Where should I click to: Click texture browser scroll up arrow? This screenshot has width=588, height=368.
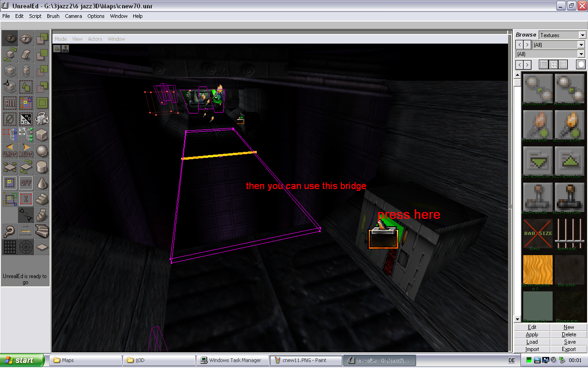518,75
